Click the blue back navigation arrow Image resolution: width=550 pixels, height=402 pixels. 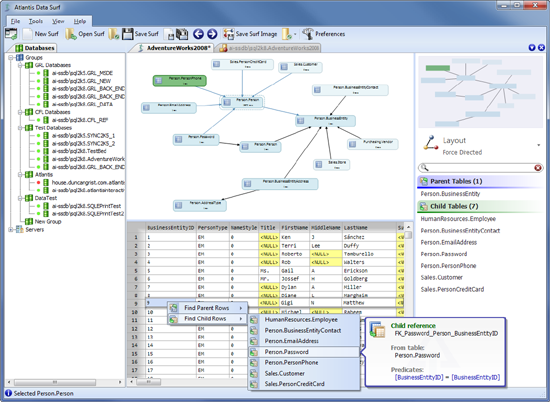click(x=199, y=34)
